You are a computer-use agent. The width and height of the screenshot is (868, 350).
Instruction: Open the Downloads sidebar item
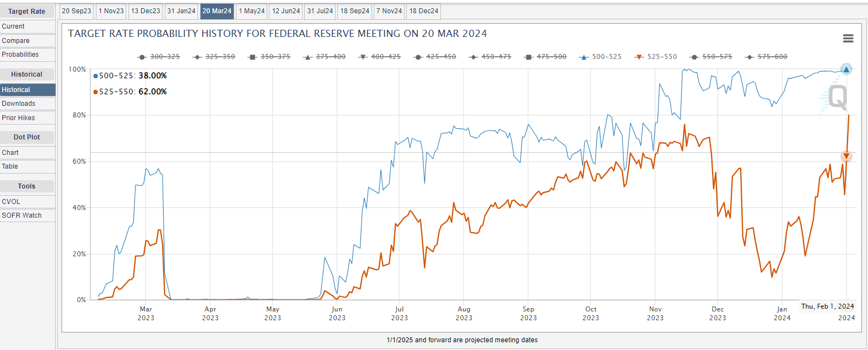pos(18,104)
